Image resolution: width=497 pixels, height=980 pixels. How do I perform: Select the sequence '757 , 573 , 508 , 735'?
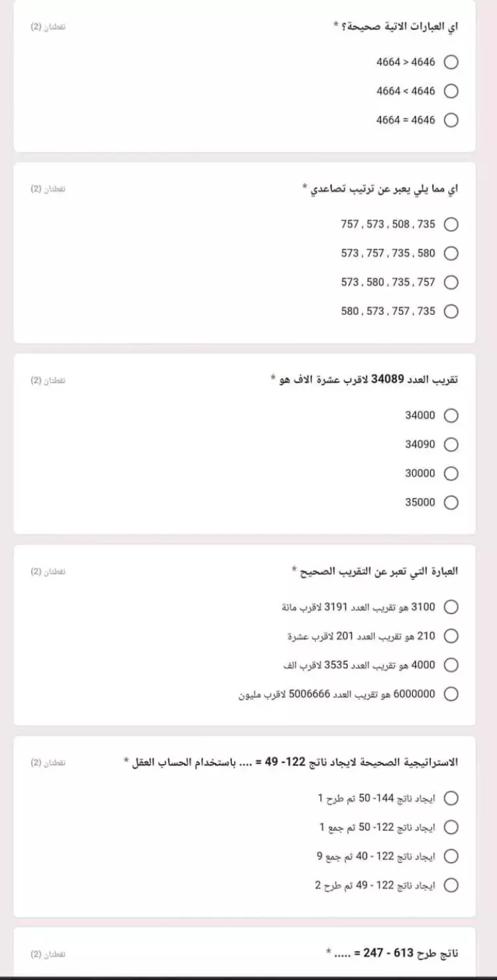(x=451, y=224)
